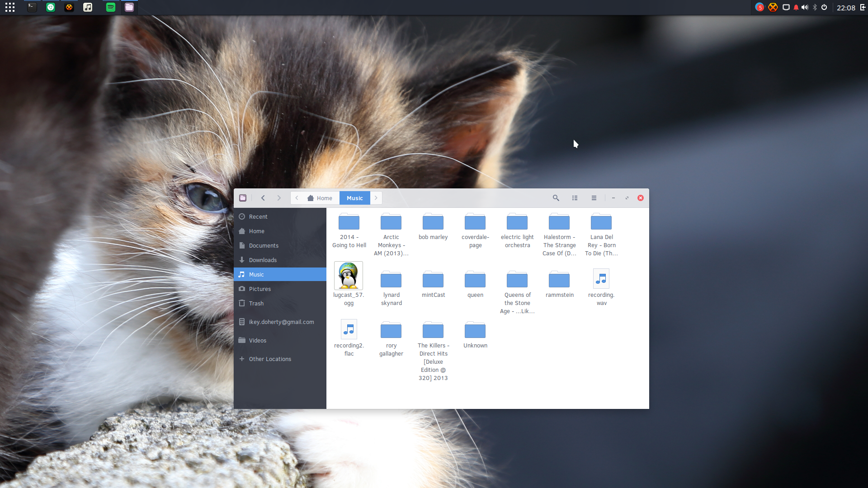Click the Bluetooth tray icon
The width and height of the screenshot is (868, 488).
(x=815, y=7)
